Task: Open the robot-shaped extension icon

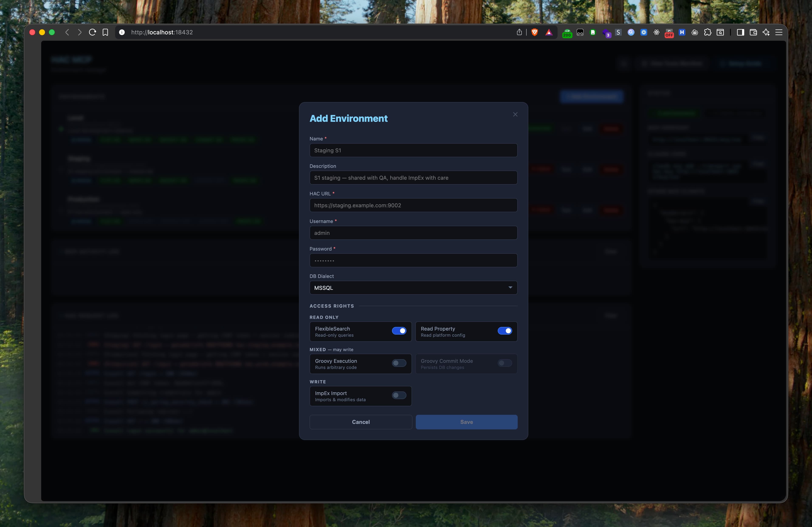Action: (x=695, y=32)
